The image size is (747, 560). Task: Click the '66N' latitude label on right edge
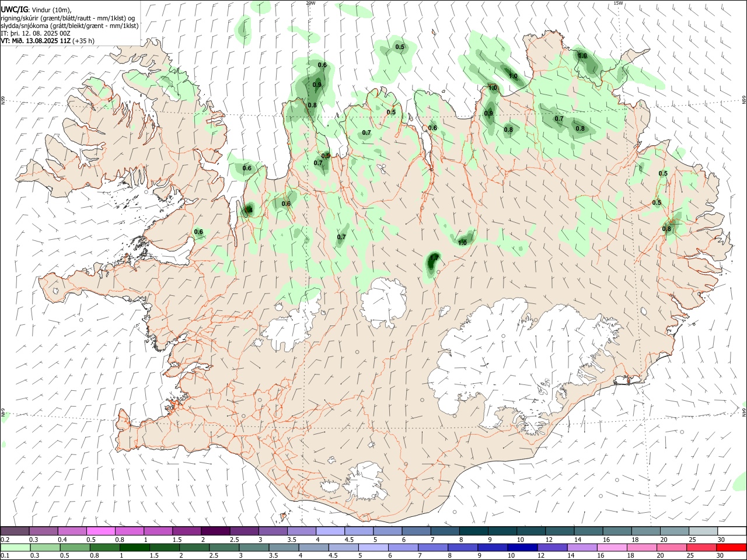pos(744,101)
